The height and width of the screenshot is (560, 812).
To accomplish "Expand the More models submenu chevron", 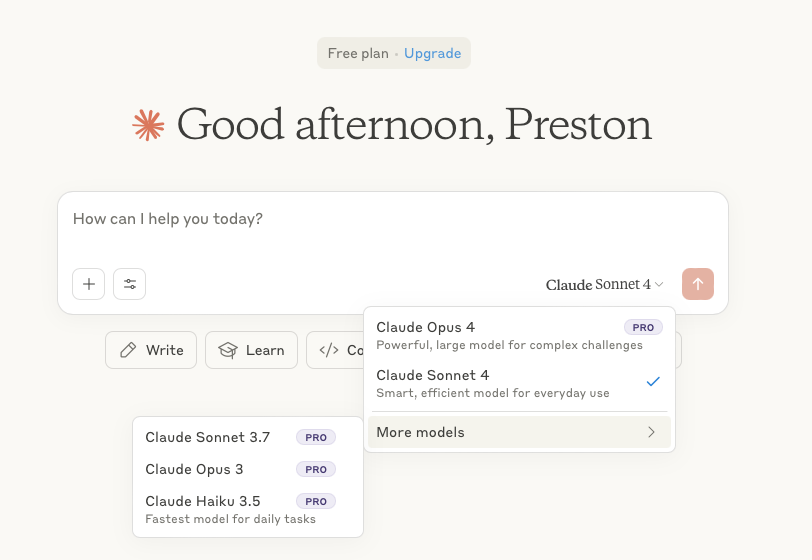I will 651,432.
